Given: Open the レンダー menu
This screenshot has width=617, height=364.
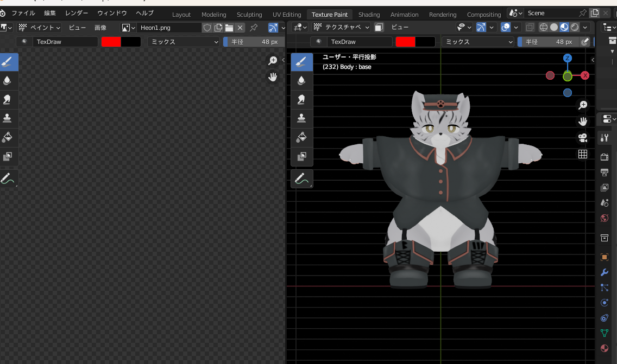Looking at the screenshot, I should [77, 13].
